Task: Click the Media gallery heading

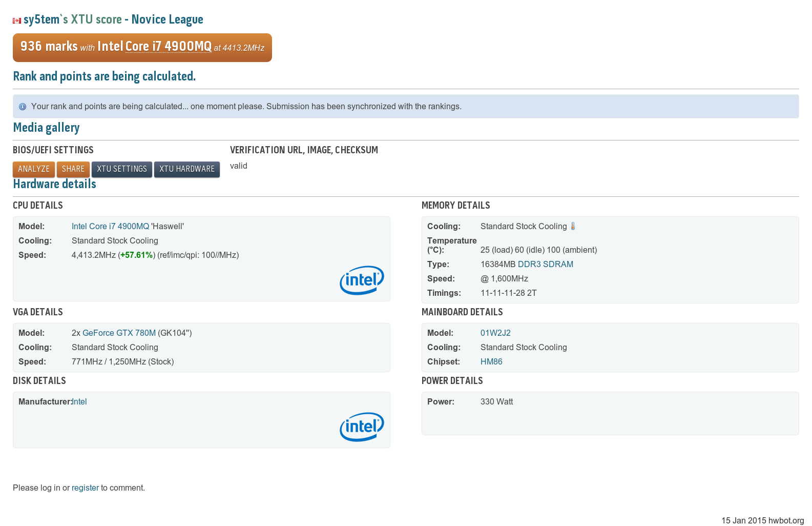Action: point(46,128)
